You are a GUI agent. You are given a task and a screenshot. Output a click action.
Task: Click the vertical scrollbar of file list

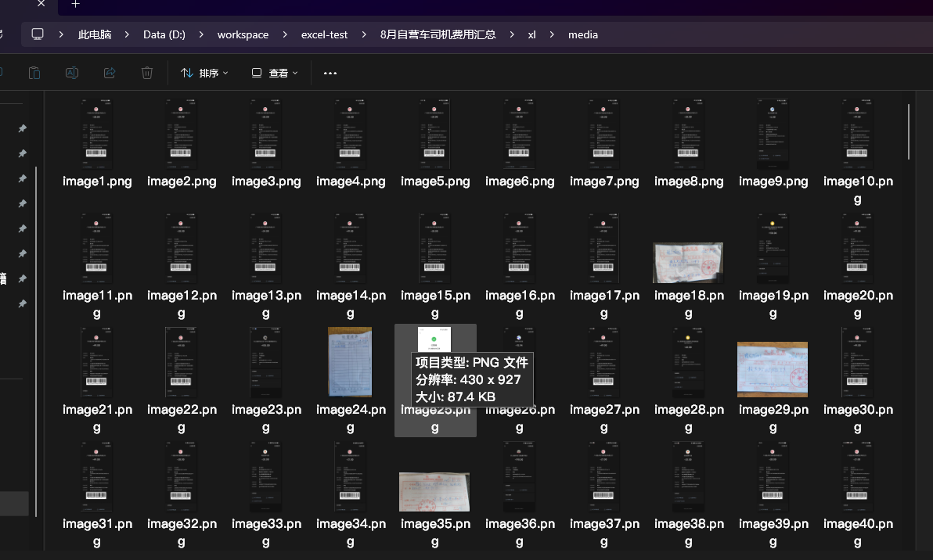click(x=909, y=131)
